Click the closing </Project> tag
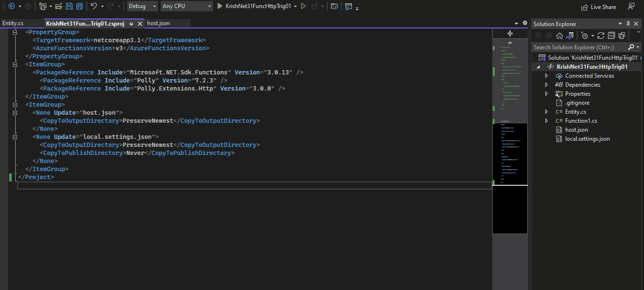This screenshot has width=644, height=290. pyautogui.click(x=36, y=177)
